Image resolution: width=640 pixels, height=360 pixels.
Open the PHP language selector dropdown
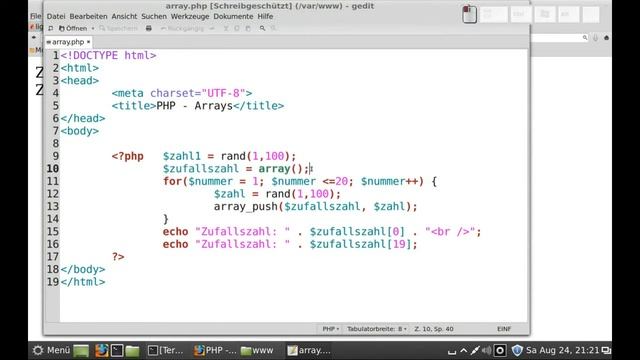pos(330,329)
